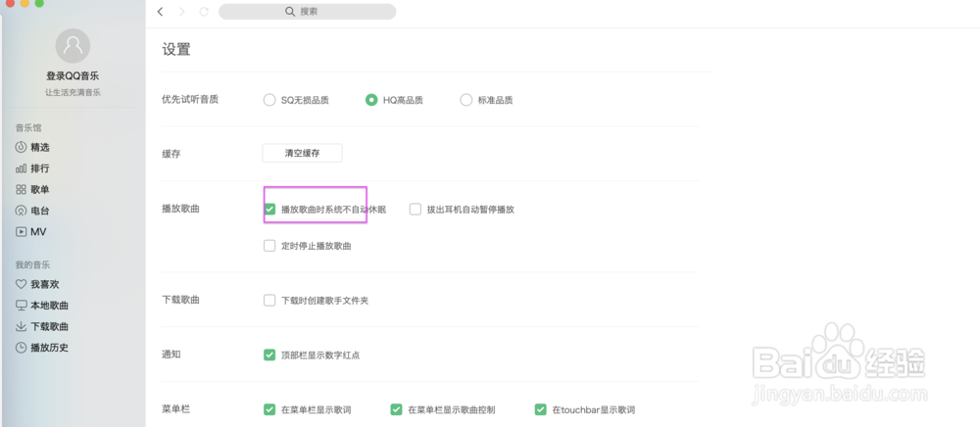Viewport: 980px width, 427px height.
Task: Open 本地歌曲 in sidebar
Action: tap(49, 306)
